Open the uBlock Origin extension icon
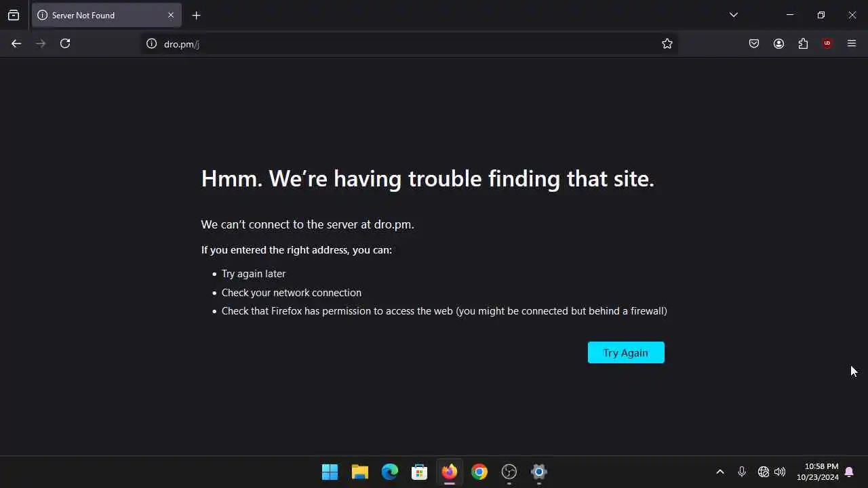868x488 pixels. [x=827, y=43]
